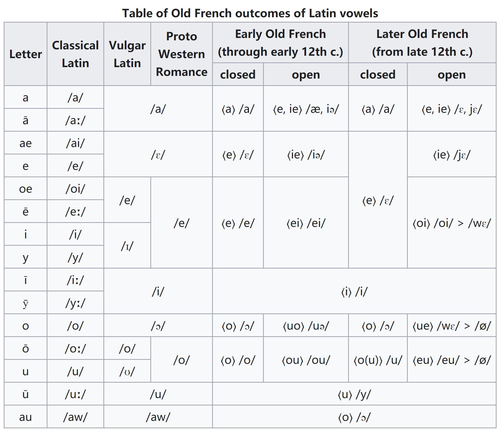Select the ⟨e, ie⟩ /æ, iə/ cell
Screen dimensions: 504x436
306,109
